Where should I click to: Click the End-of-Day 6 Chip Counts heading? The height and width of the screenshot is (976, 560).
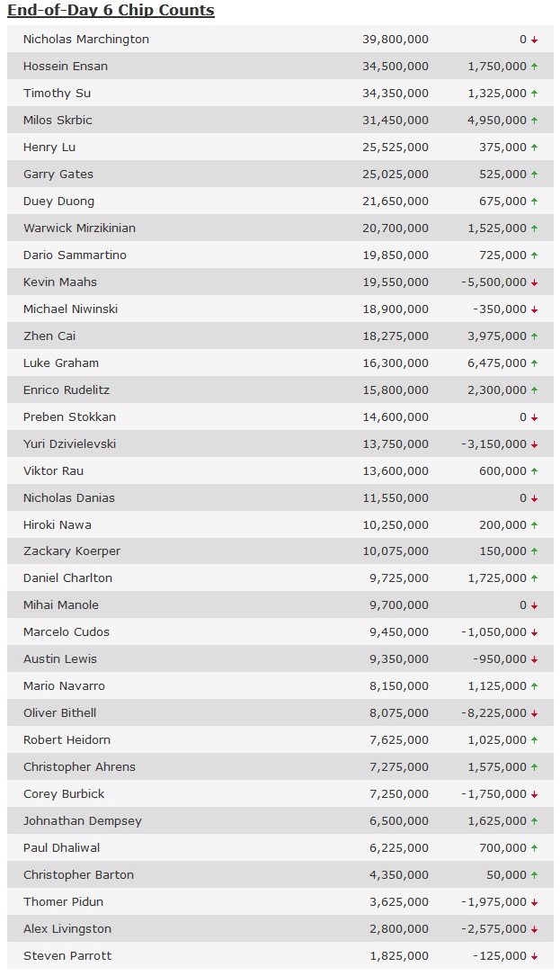click(111, 11)
